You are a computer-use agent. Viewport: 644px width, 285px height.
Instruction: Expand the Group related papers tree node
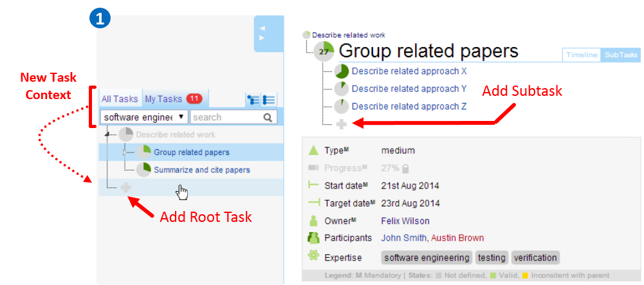125,152
